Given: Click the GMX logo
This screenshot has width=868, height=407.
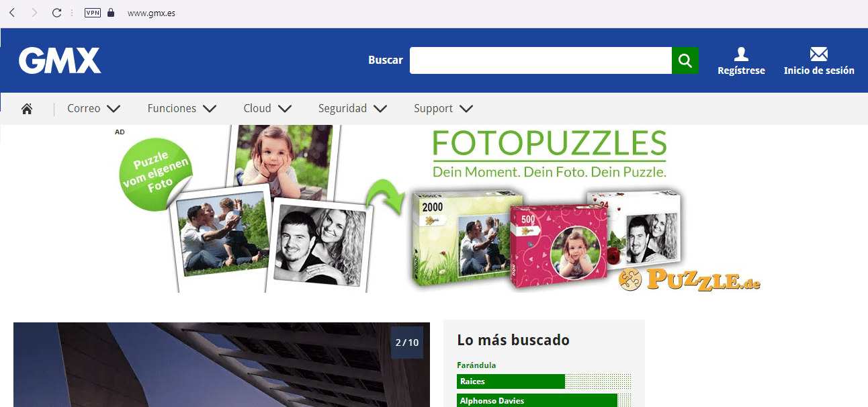Looking at the screenshot, I should click(x=60, y=60).
